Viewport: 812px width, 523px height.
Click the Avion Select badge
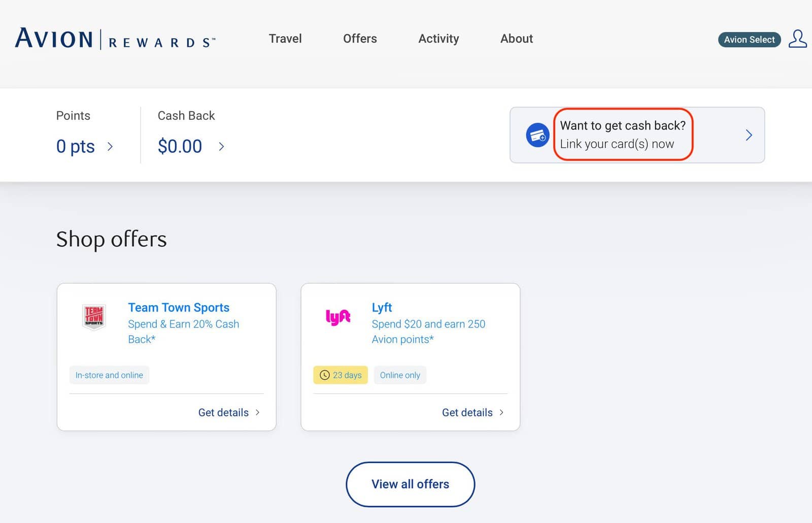[749, 40]
